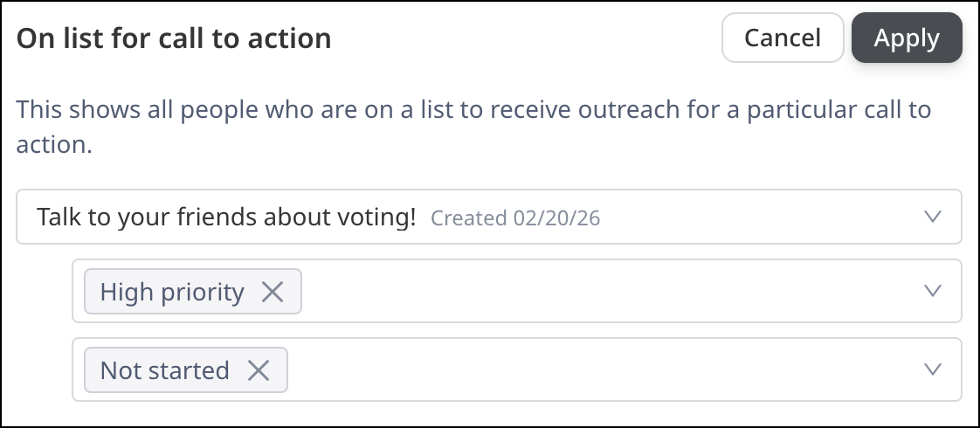This screenshot has width=980, height=428.
Task: Click the description's first line about outreach
Action: [473, 111]
